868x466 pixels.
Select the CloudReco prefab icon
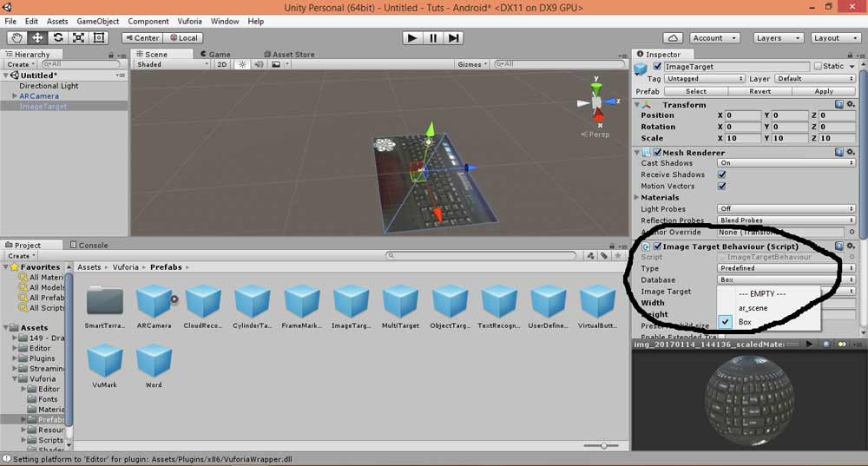click(203, 301)
